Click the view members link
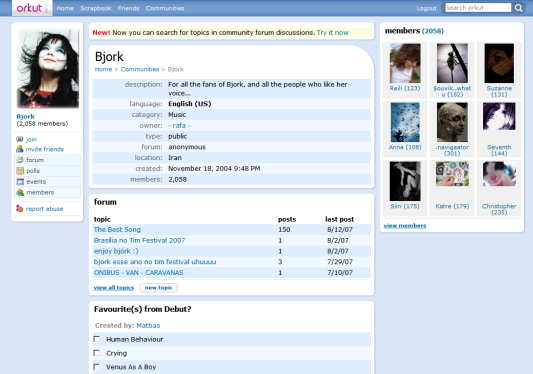Viewport: 533px width, 374px height. coord(405,225)
